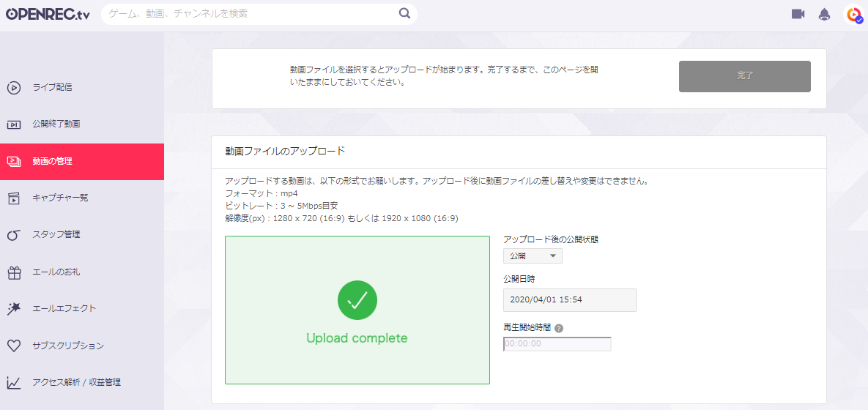This screenshot has height=410, width=868.
Task: Click the アップロード後の公開状態 label
Action: (x=551, y=239)
